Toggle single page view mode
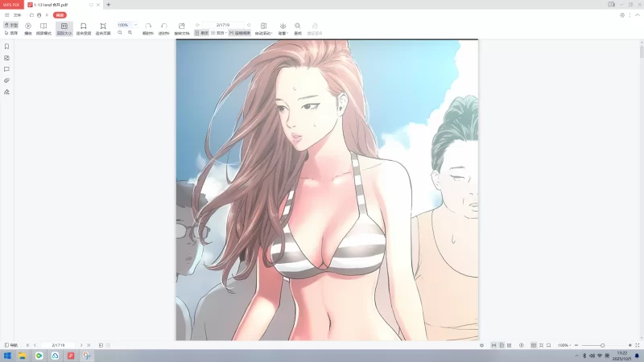This screenshot has width=644, height=362. click(x=201, y=33)
